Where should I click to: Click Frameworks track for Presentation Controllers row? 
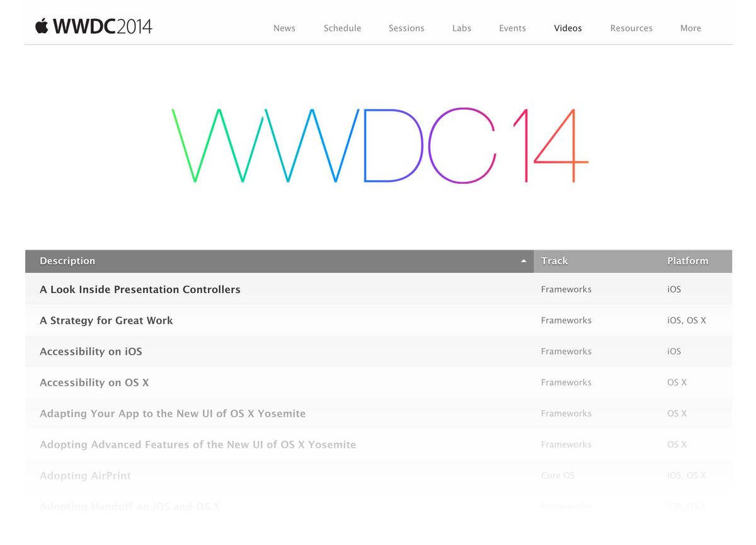tap(566, 289)
